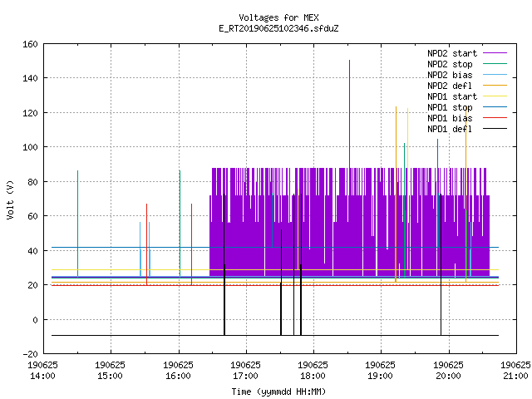532x399 pixels.
Task: Click the -20 y-axis tick label
Action: (30, 354)
